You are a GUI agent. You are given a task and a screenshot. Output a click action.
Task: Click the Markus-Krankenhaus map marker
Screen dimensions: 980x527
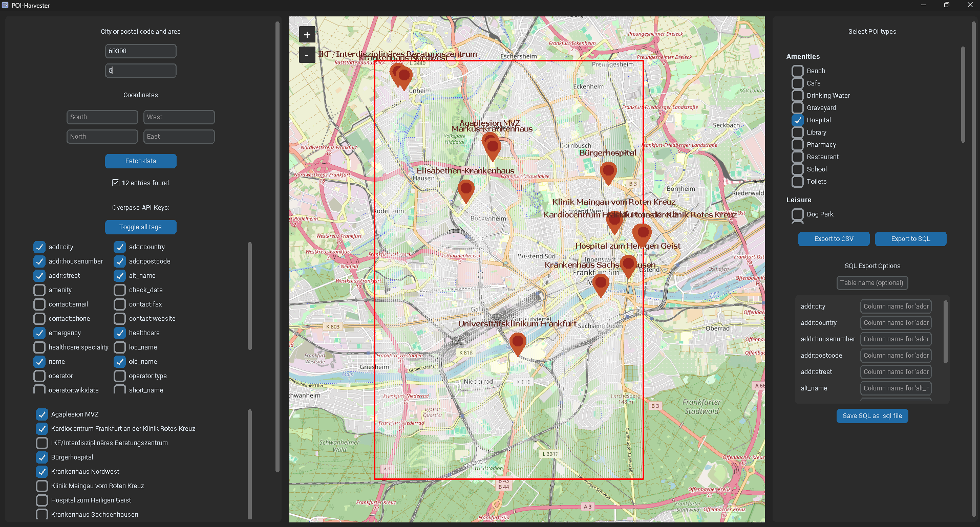tap(493, 149)
